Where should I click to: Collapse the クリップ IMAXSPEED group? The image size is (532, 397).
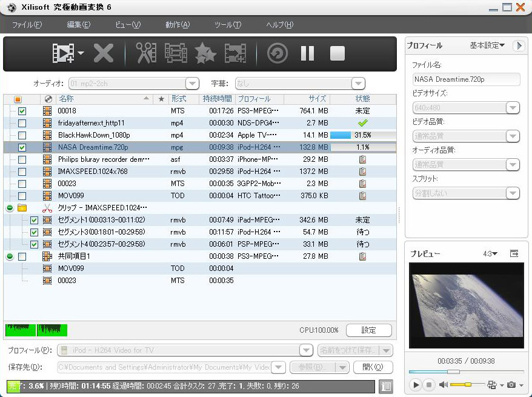click(10, 208)
